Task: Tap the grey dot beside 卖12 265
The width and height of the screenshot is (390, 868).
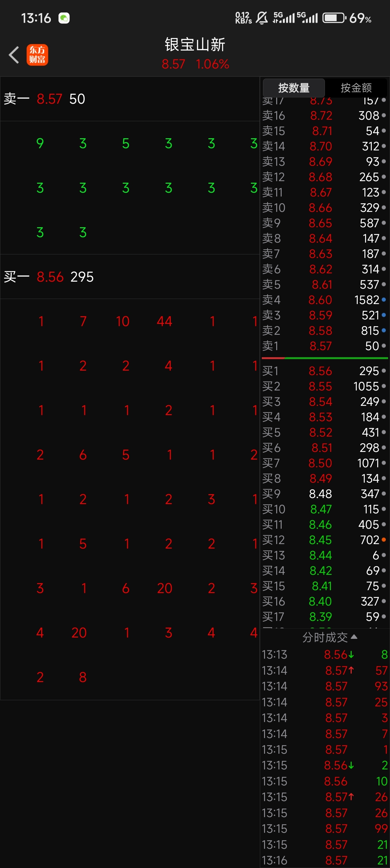Action: point(384,177)
